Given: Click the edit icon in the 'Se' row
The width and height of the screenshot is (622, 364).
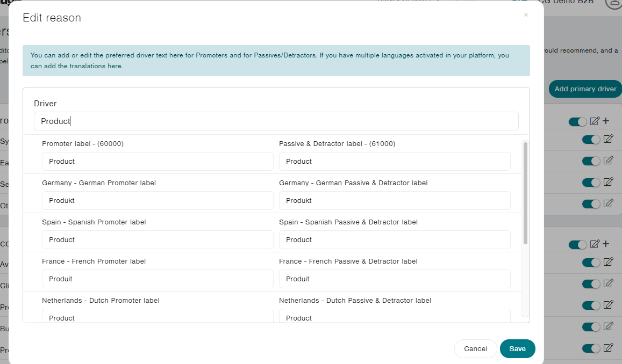Looking at the screenshot, I should pyautogui.click(x=608, y=182).
